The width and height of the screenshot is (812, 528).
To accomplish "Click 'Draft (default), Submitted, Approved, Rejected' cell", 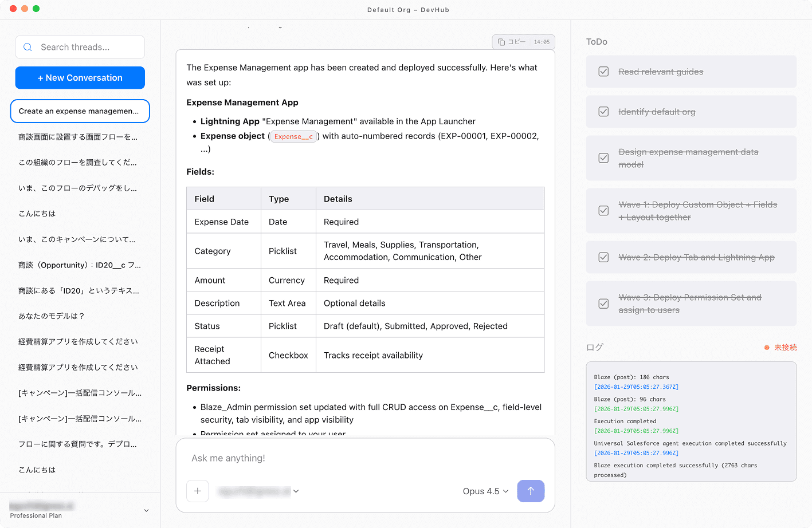I will (x=430, y=326).
